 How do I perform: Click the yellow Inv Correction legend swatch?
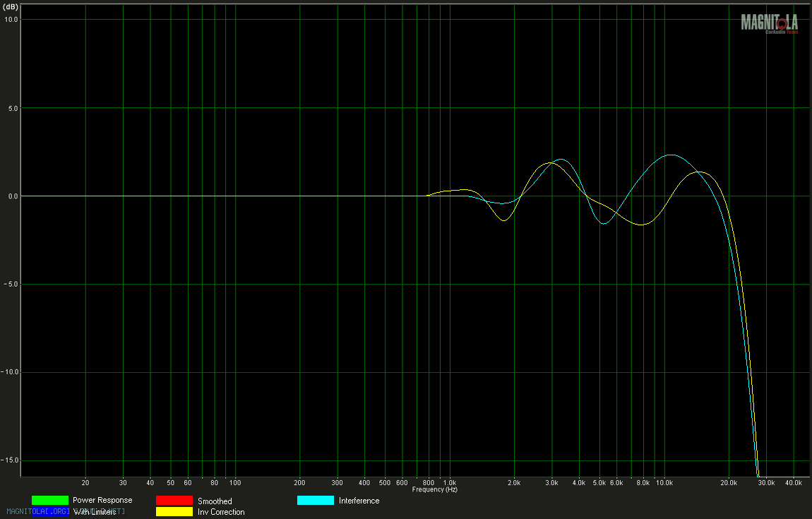coord(174,512)
